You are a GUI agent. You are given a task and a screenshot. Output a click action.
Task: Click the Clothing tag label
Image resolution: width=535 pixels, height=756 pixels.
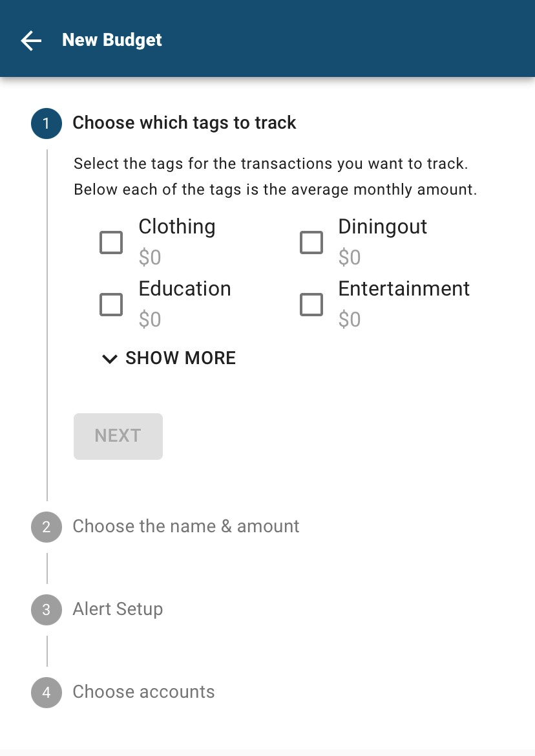(177, 226)
